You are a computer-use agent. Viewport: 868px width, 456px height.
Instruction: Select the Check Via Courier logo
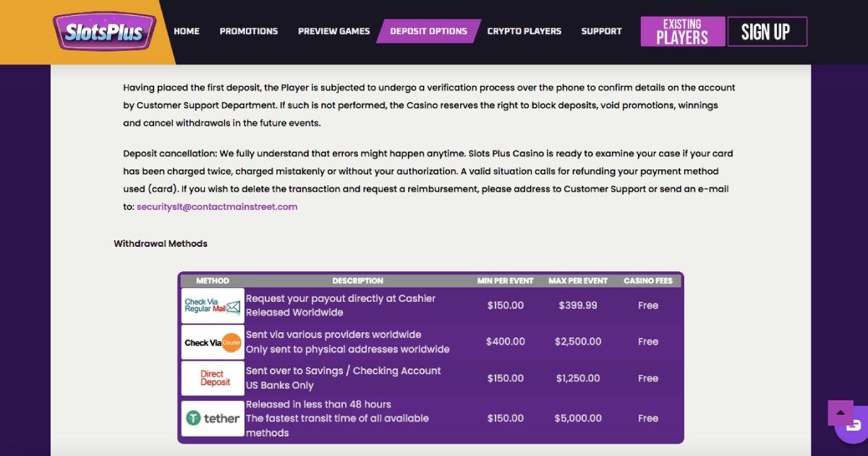coord(212,342)
